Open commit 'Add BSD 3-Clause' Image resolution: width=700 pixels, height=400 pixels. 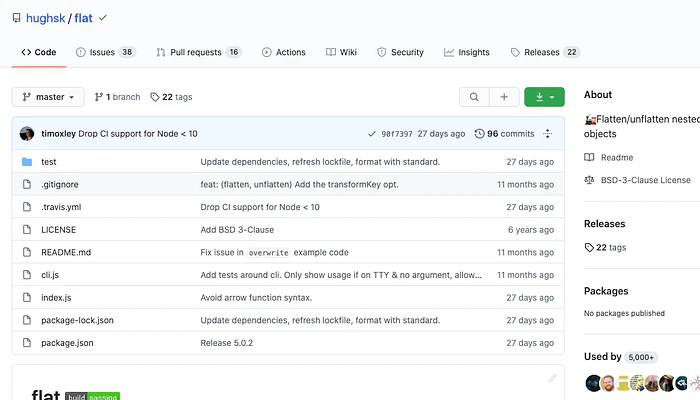tap(237, 229)
